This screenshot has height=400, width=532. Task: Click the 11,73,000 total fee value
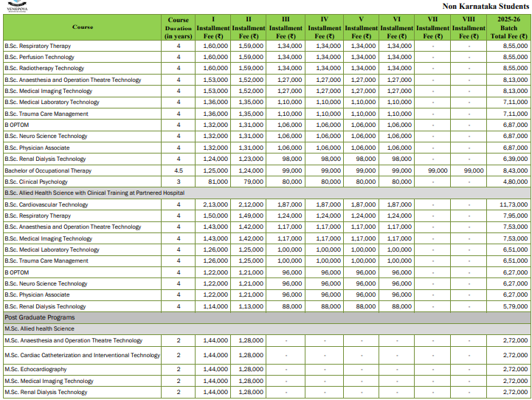tap(509, 204)
